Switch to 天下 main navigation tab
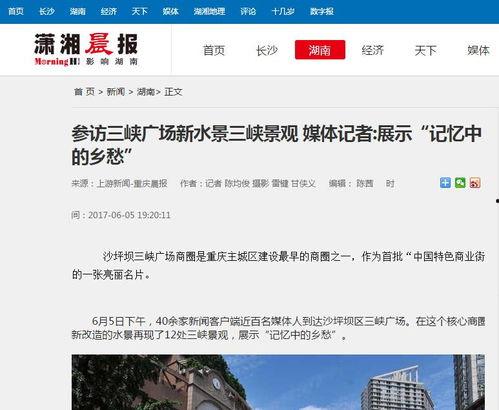This screenshot has width=499, height=410. (425, 50)
